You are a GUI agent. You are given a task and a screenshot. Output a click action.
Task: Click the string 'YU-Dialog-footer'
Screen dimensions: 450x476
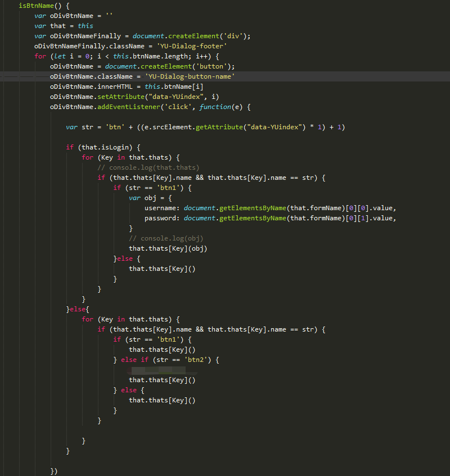tap(192, 46)
